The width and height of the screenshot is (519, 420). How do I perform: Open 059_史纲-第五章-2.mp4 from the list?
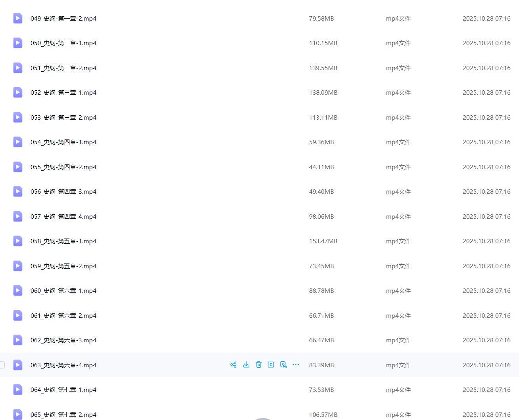tap(63, 266)
